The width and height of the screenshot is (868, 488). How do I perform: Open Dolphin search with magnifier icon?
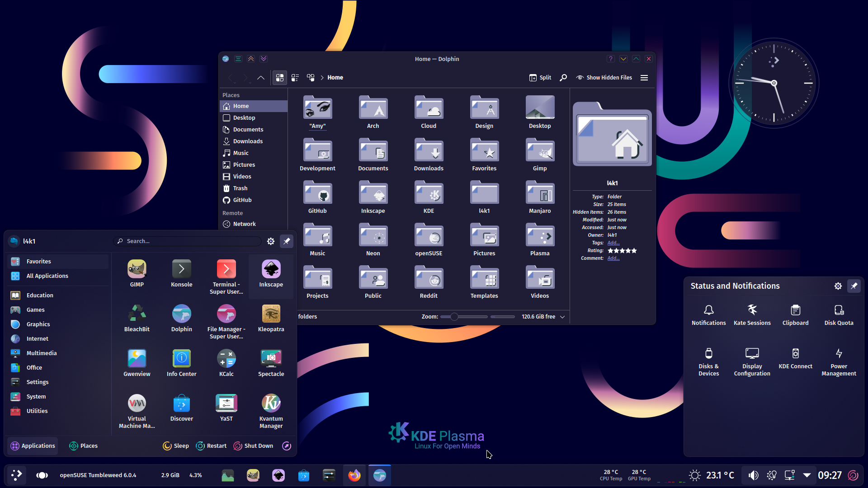click(563, 78)
